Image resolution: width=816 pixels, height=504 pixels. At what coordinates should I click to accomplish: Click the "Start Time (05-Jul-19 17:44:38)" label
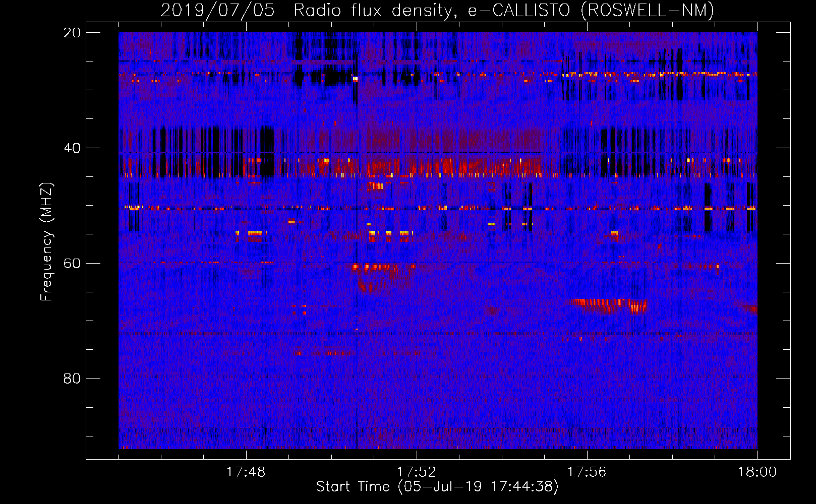tap(437, 487)
